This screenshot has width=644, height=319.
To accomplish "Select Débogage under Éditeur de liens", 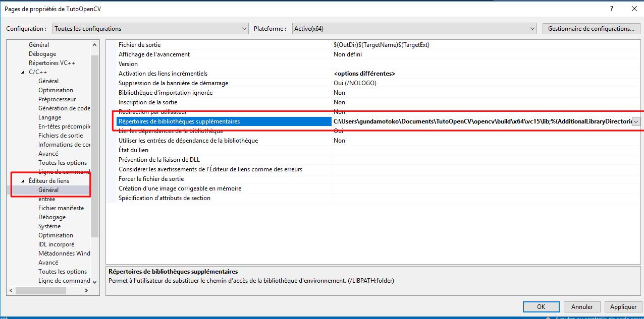I will (x=52, y=217).
